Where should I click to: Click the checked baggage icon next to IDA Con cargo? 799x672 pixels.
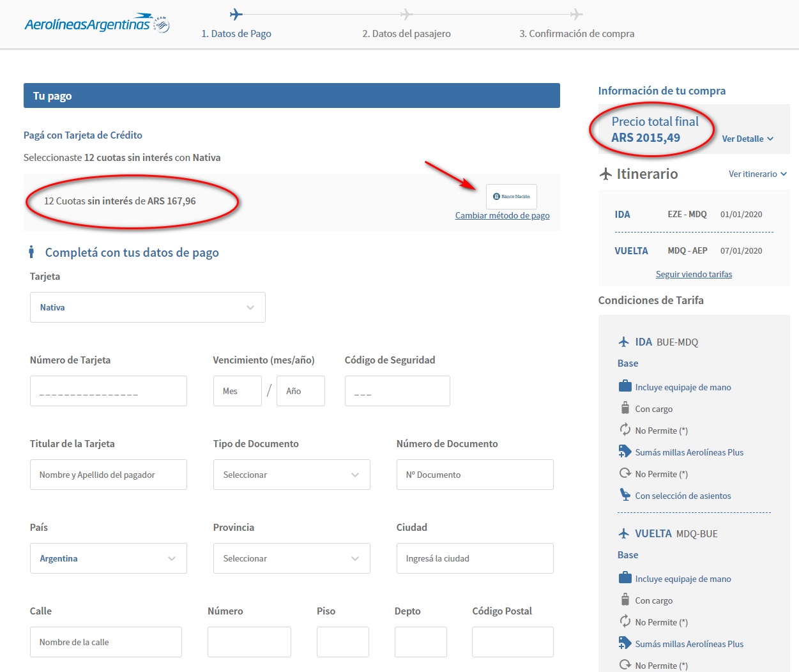pyautogui.click(x=625, y=408)
